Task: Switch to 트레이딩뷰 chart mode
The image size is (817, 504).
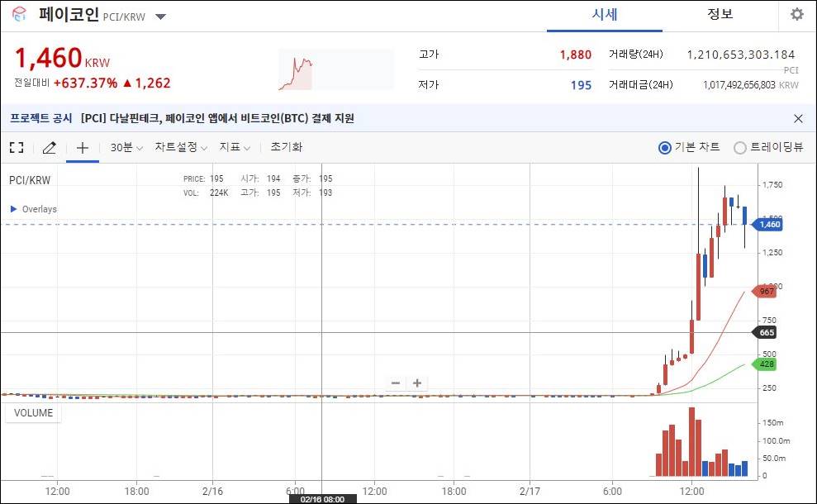Action: coord(739,147)
